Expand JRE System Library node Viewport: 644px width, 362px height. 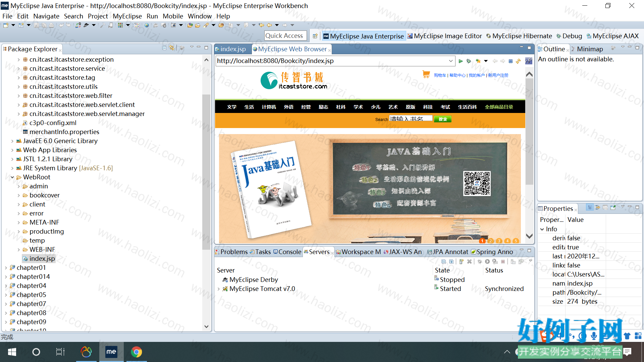12,168
